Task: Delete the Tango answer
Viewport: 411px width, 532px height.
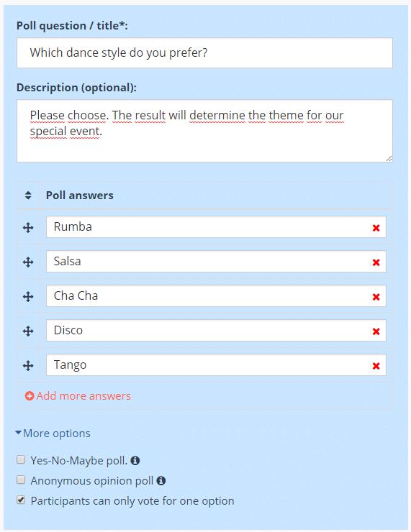Action: click(376, 366)
